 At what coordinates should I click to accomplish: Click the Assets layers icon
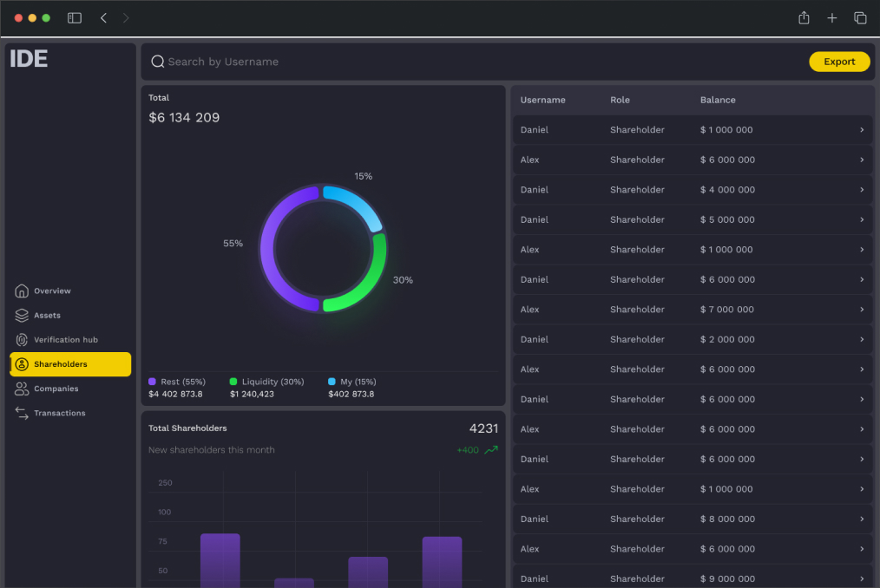(x=22, y=316)
